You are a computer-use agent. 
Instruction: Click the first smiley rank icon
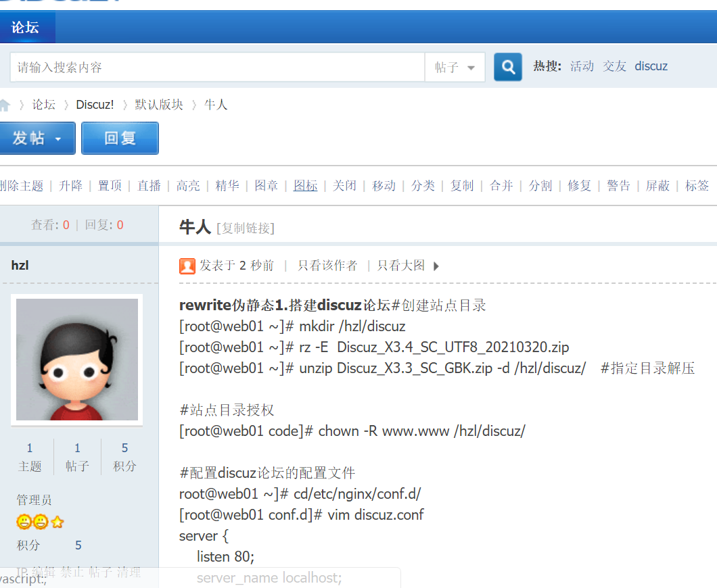[x=24, y=522]
